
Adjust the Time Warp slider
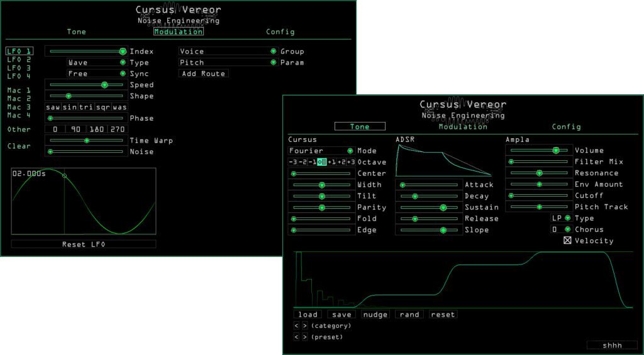click(86, 140)
